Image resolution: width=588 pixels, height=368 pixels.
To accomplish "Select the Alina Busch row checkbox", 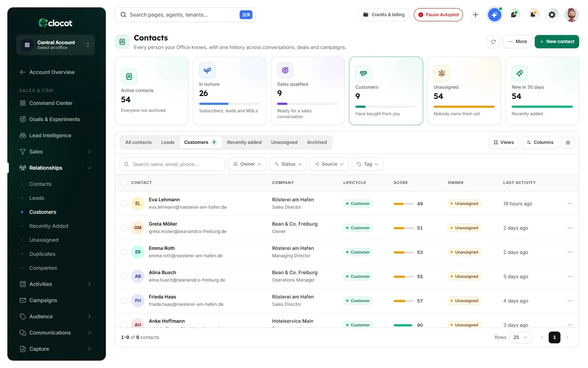I will pos(124,276).
